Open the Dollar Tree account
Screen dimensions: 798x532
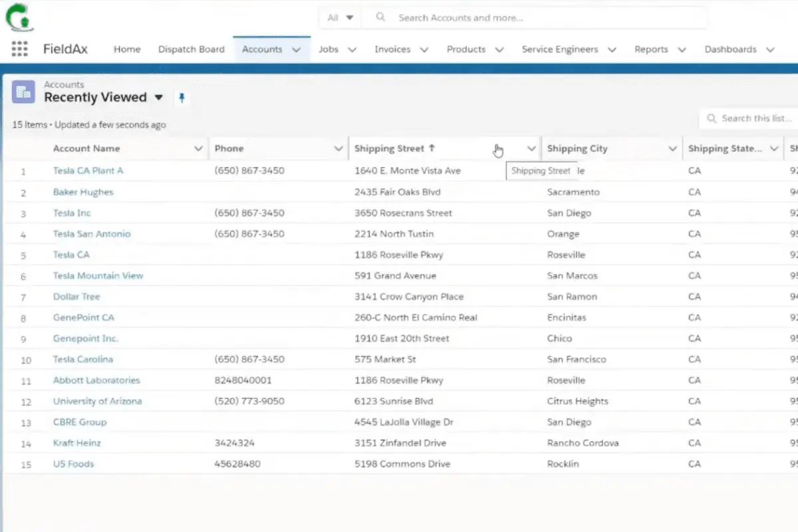76,297
